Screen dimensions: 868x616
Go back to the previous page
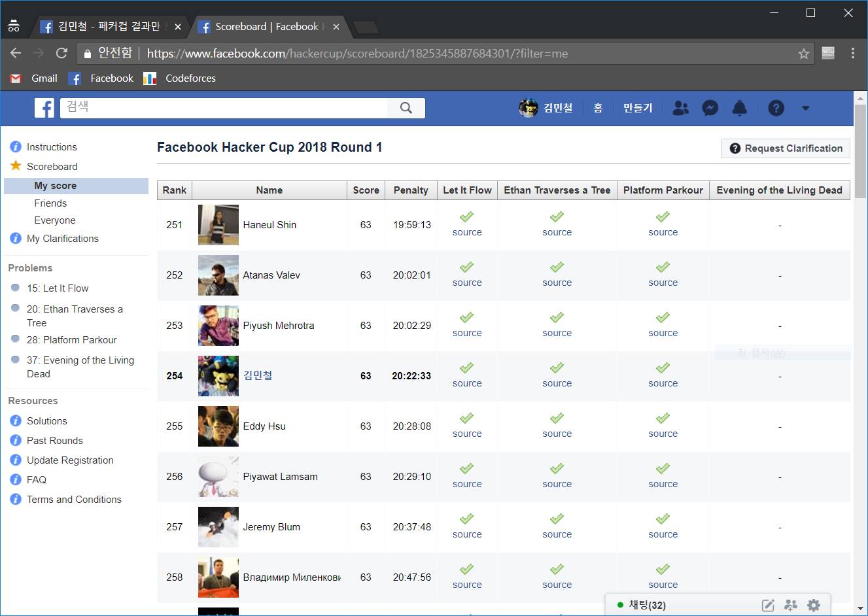(x=16, y=54)
